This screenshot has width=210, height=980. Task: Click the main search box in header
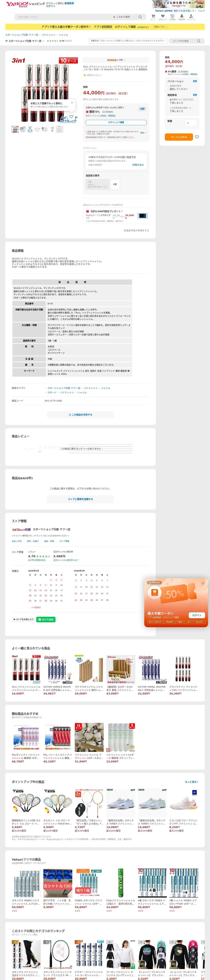[x=63, y=17]
